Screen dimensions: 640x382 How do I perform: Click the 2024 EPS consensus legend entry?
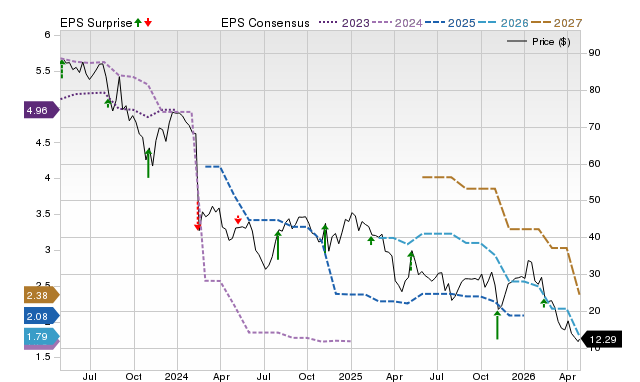[397, 23]
